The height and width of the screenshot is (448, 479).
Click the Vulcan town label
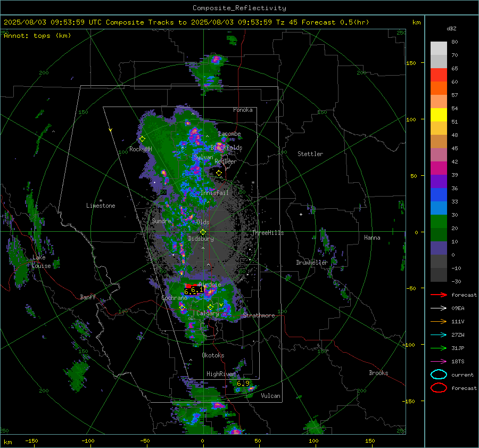click(271, 395)
